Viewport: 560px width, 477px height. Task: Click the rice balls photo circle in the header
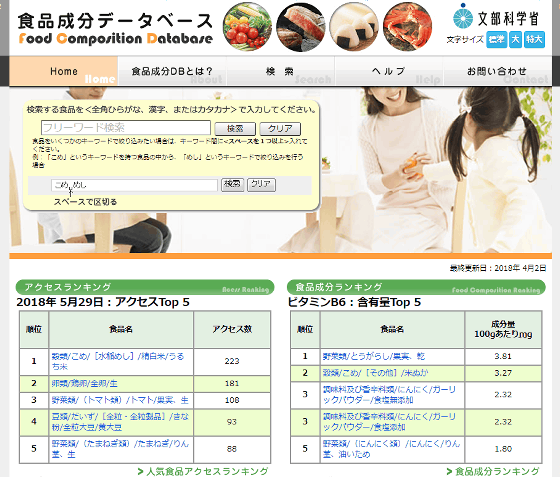354,27
